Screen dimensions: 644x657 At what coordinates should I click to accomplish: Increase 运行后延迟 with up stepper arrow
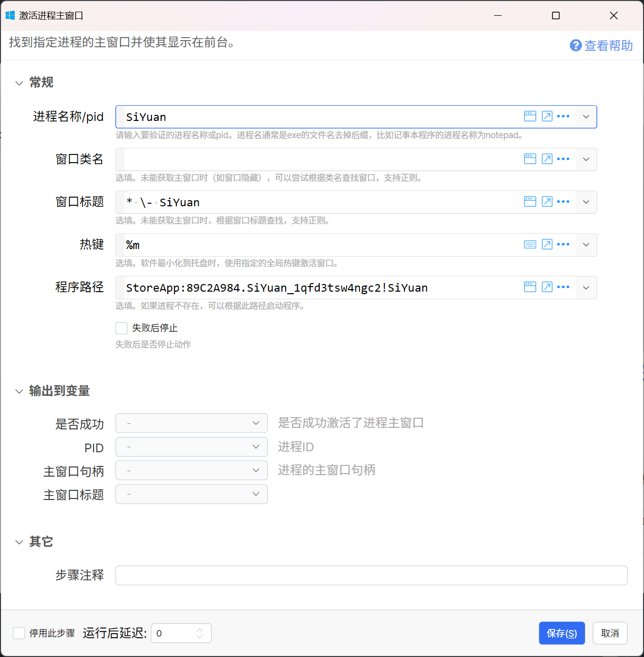(x=200, y=630)
